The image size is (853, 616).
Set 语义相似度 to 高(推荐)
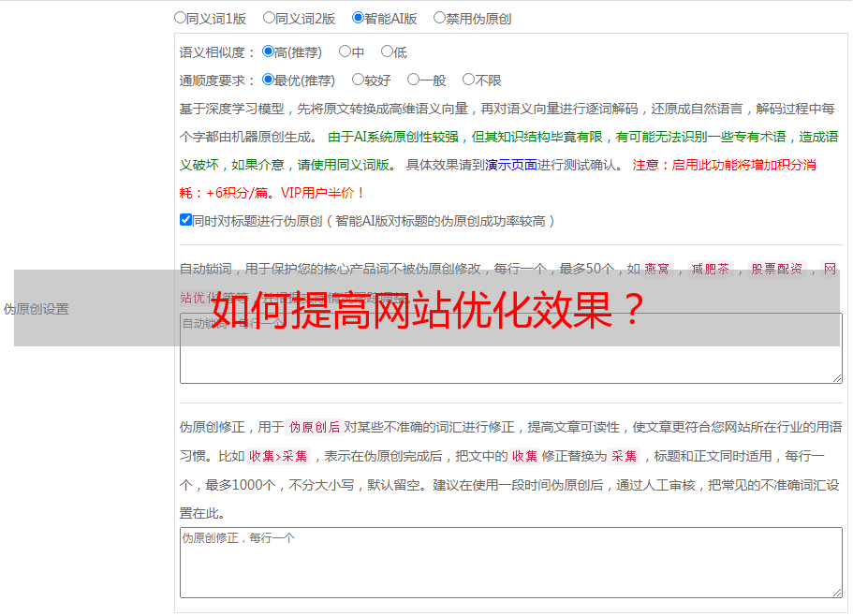(268, 52)
